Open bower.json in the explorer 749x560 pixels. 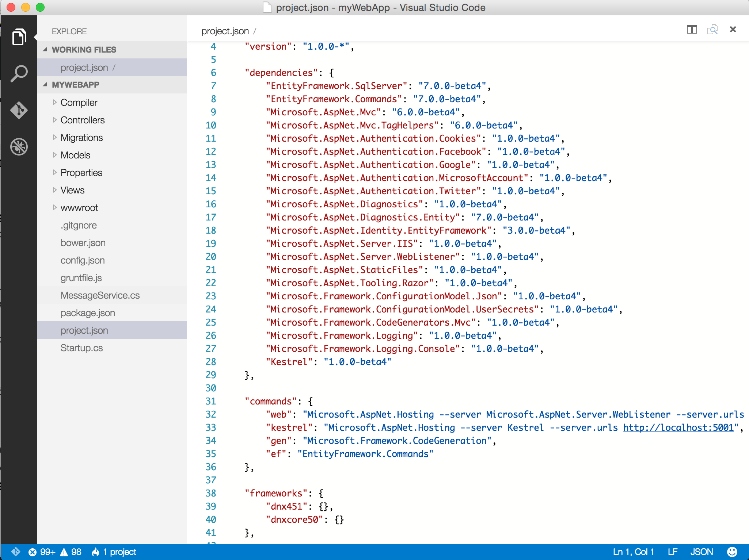click(112, 243)
